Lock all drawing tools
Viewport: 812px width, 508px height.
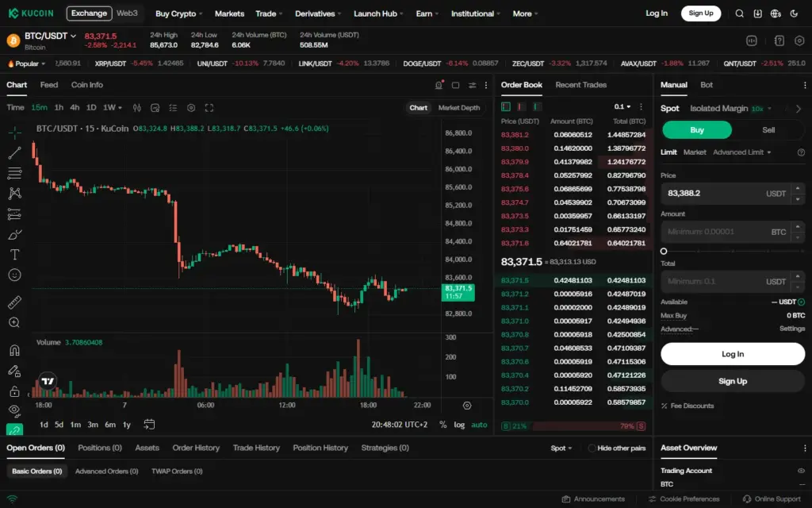pyautogui.click(x=14, y=391)
